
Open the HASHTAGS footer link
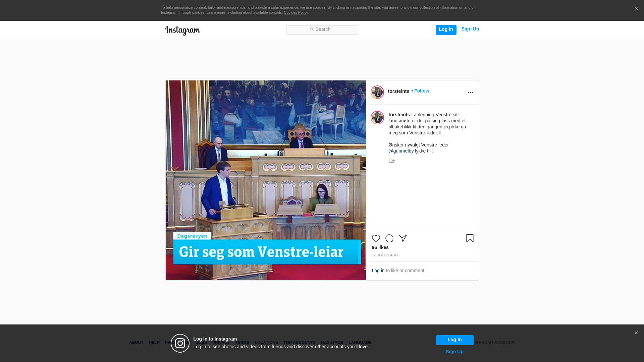[x=332, y=343]
